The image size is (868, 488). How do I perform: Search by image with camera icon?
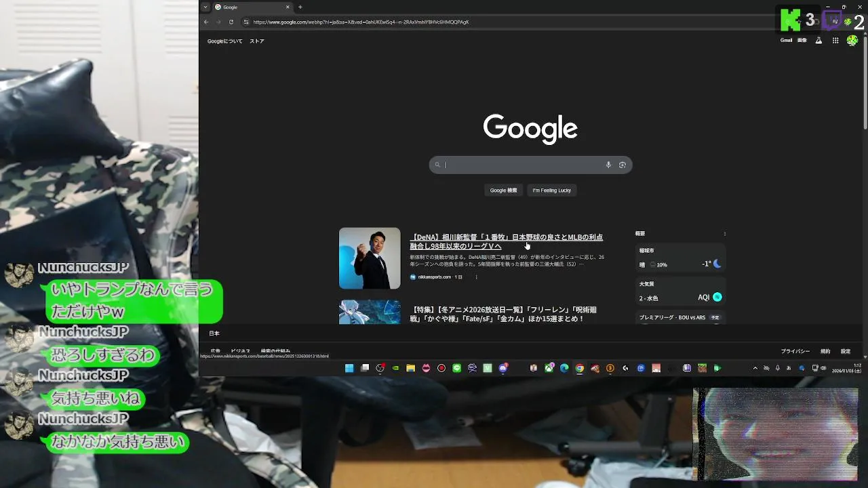pos(623,165)
